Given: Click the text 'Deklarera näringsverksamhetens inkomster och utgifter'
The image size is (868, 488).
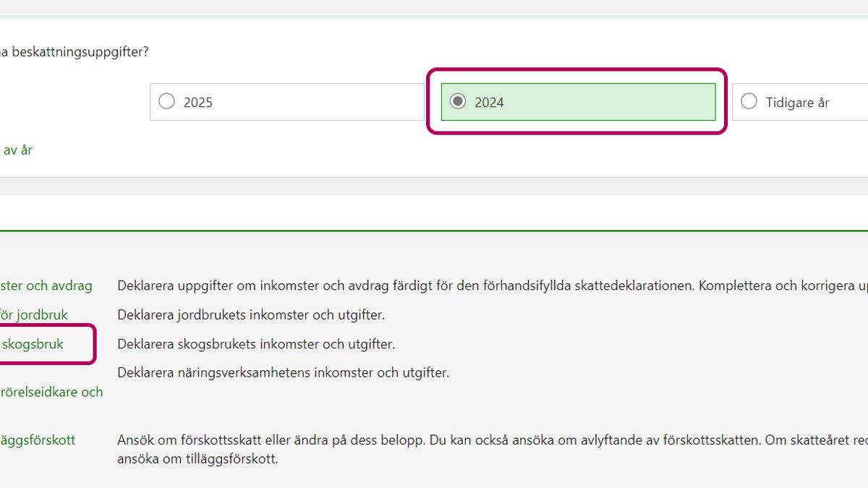Looking at the screenshot, I should point(283,373).
